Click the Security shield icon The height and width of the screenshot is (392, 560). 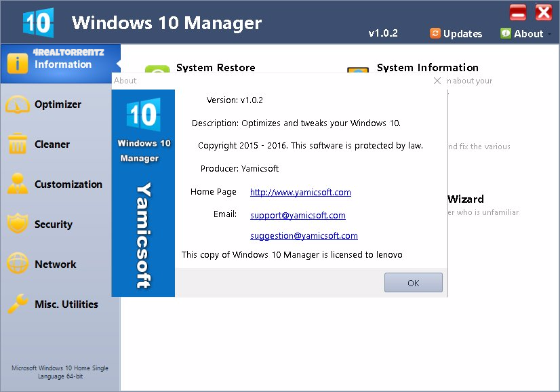[x=17, y=223]
